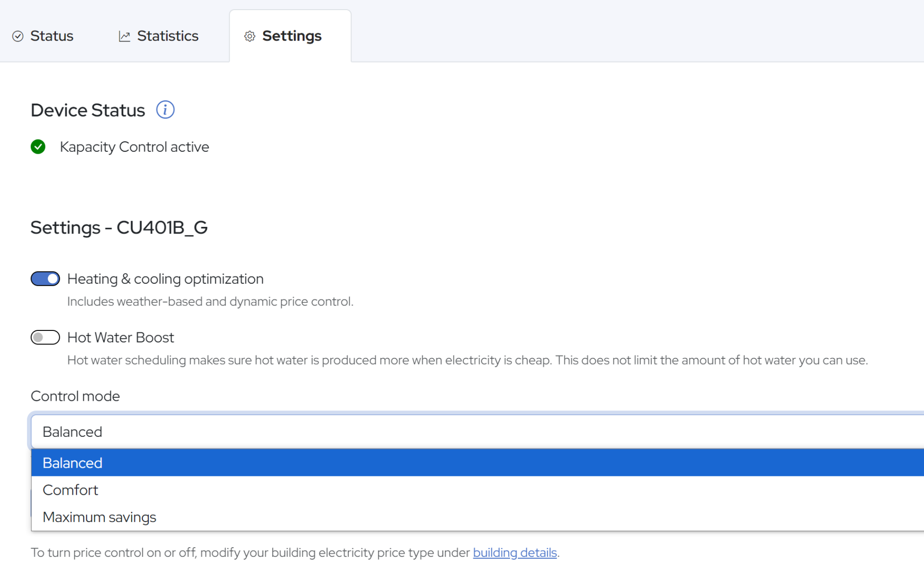The image size is (924, 577).
Task: Click the green Kapacity Control checkmark icon
Action: 38,147
